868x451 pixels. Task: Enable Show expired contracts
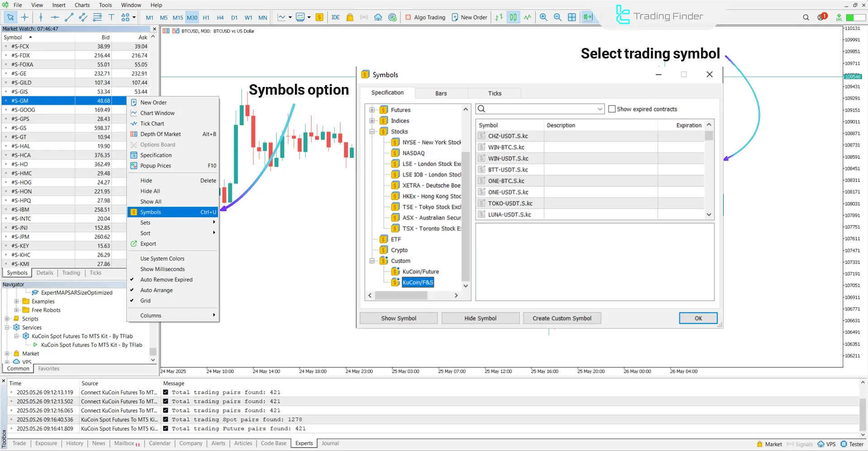coord(612,109)
